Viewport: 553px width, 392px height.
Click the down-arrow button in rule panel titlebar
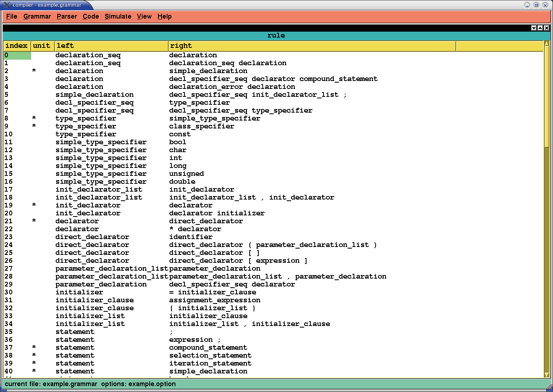click(x=534, y=28)
